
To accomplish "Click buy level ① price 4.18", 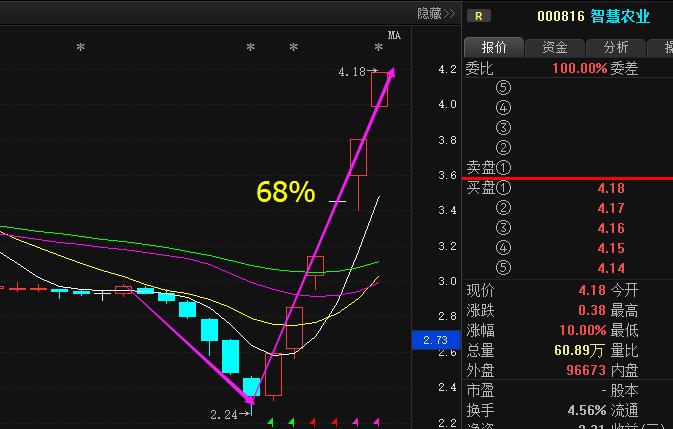I will click(610, 188).
